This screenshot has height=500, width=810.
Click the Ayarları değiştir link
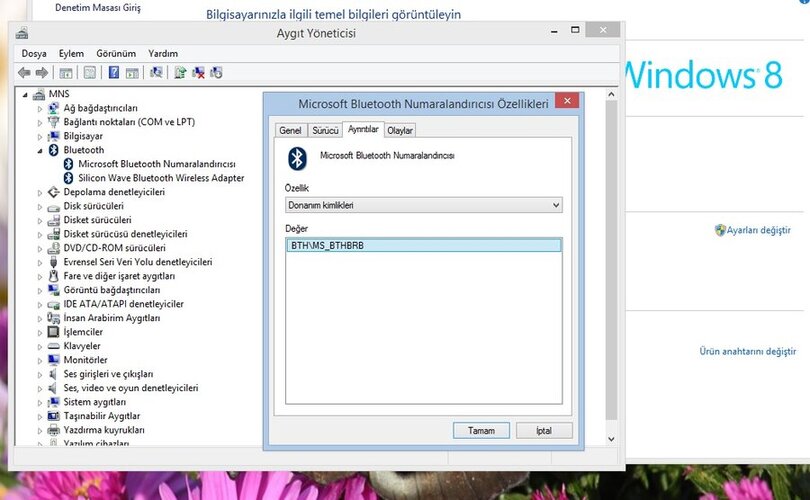(758, 230)
